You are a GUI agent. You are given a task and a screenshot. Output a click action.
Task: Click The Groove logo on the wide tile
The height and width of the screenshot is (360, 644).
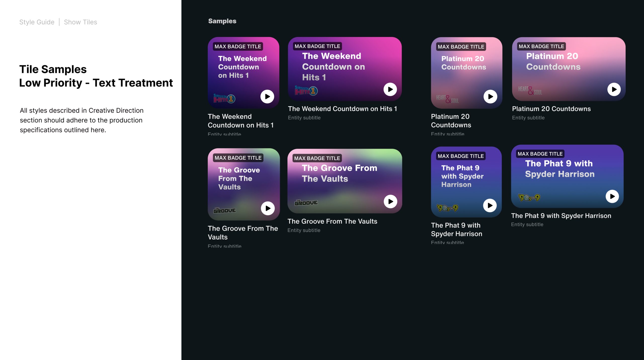click(306, 203)
